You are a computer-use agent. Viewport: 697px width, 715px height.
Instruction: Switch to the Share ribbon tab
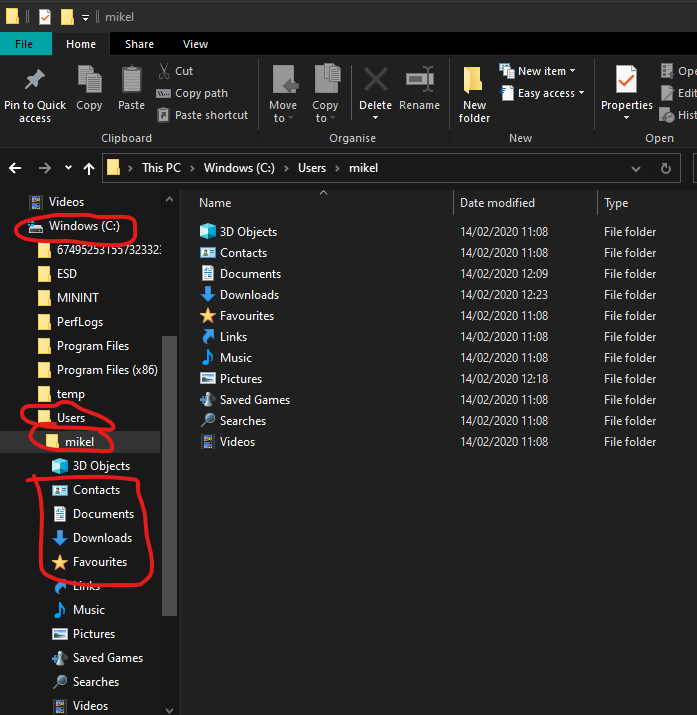click(139, 44)
